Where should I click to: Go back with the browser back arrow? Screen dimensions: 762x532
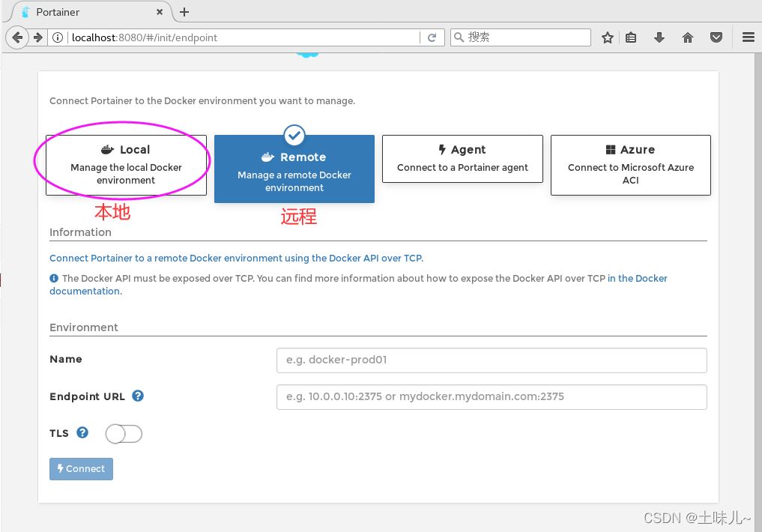coord(17,37)
